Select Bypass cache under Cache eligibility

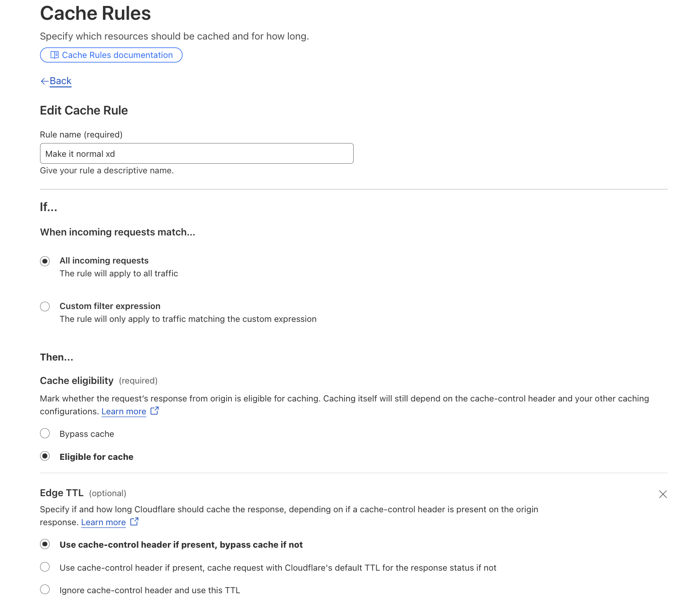click(x=45, y=433)
